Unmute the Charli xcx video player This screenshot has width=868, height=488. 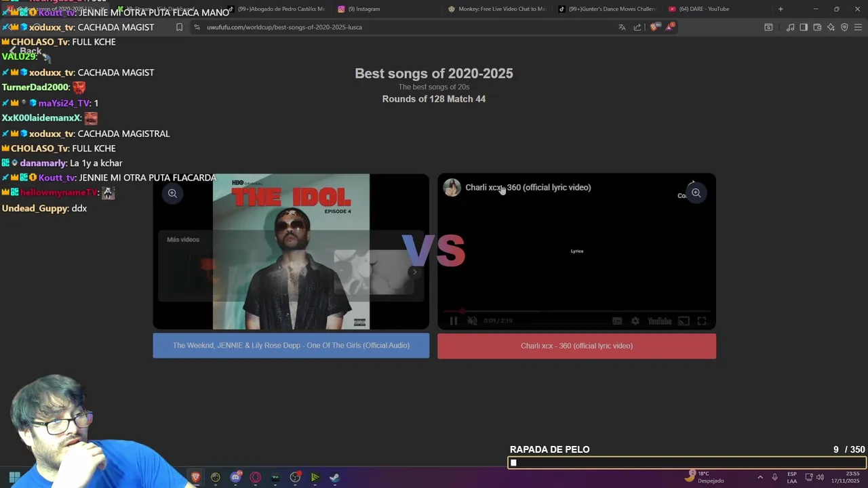pos(473,321)
